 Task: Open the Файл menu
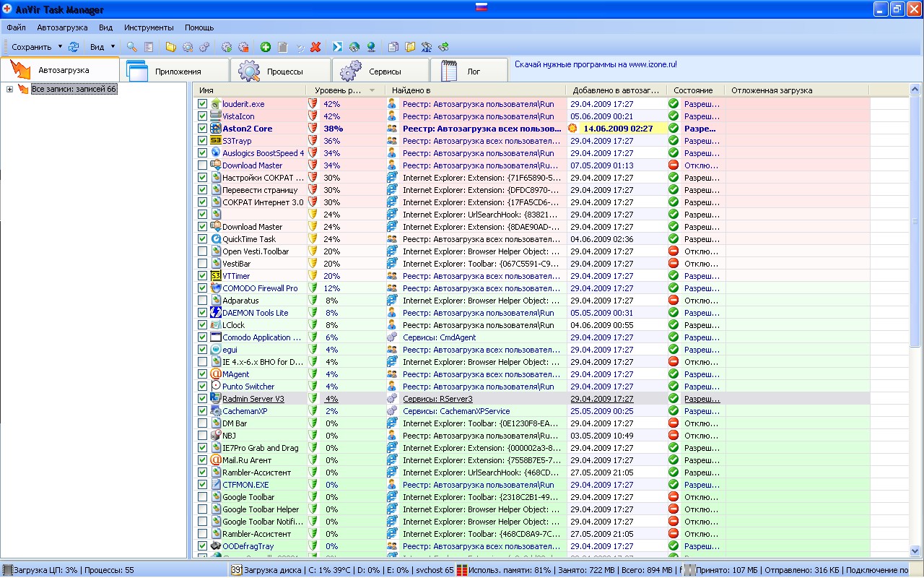[17, 27]
